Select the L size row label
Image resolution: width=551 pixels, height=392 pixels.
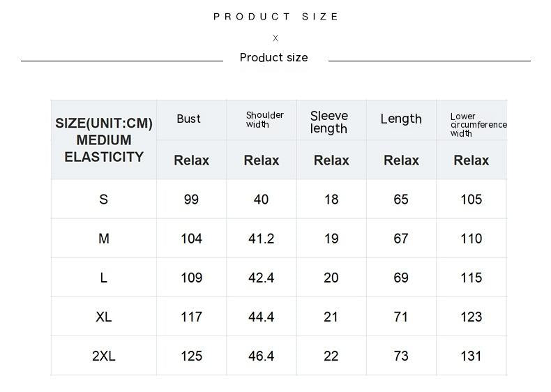(103, 278)
